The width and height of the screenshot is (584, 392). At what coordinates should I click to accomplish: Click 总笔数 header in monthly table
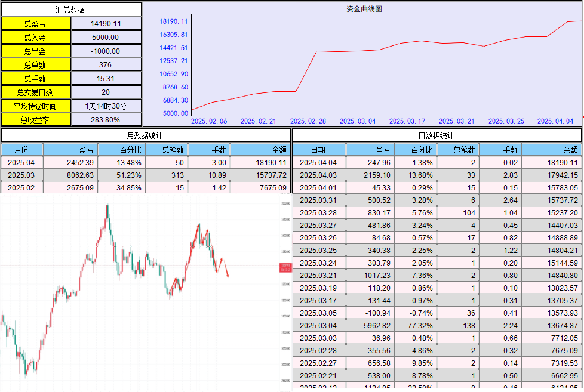point(167,150)
